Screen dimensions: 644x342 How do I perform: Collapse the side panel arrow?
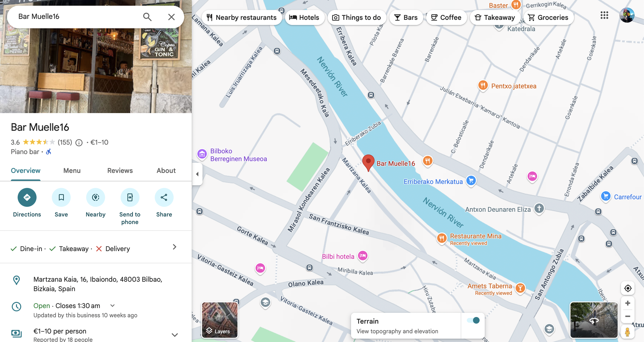click(x=197, y=174)
